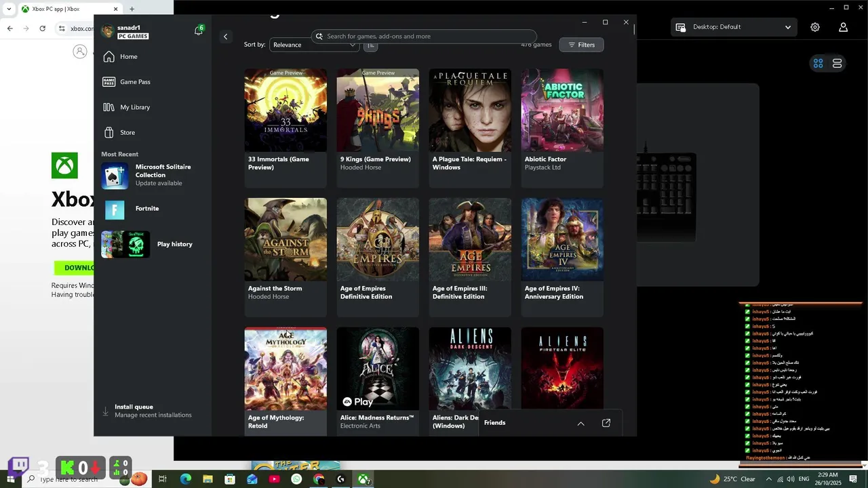868x488 pixels.
Task: Open Windows action center notifications
Action: 853,479
